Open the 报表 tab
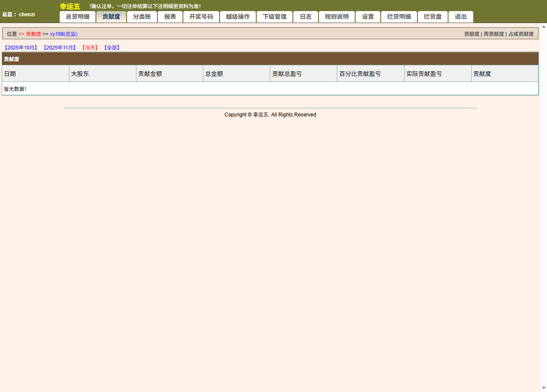The width and height of the screenshot is (547, 392). [170, 17]
